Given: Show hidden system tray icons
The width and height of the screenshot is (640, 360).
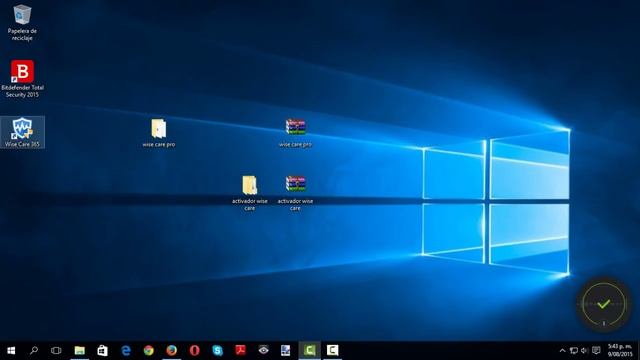Looking at the screenshot, I should [x=562, y=351].
